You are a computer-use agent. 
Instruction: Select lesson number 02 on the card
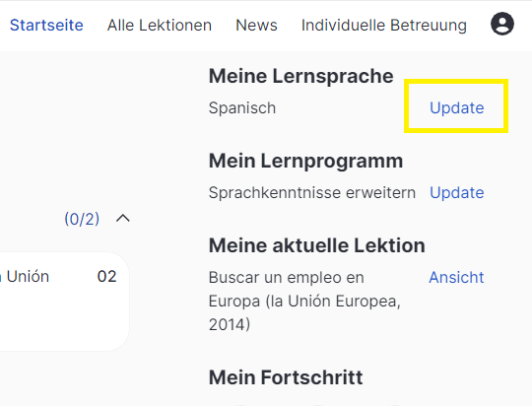point(106,276)
